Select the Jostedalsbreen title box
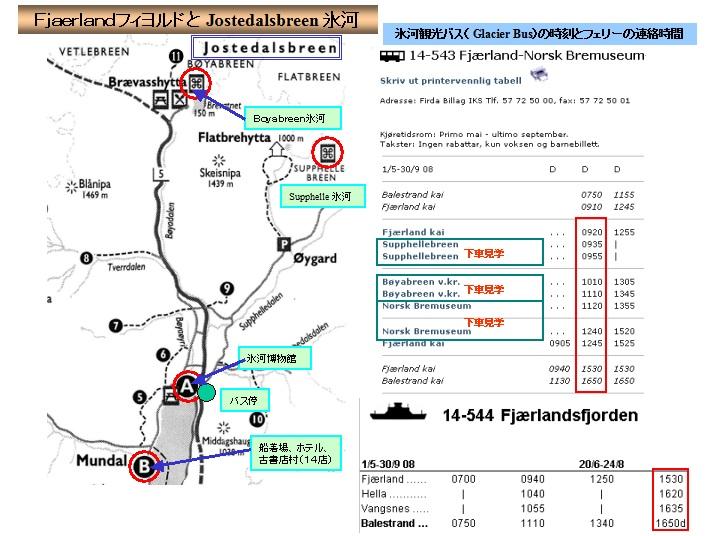 click(x=265, y=47)
